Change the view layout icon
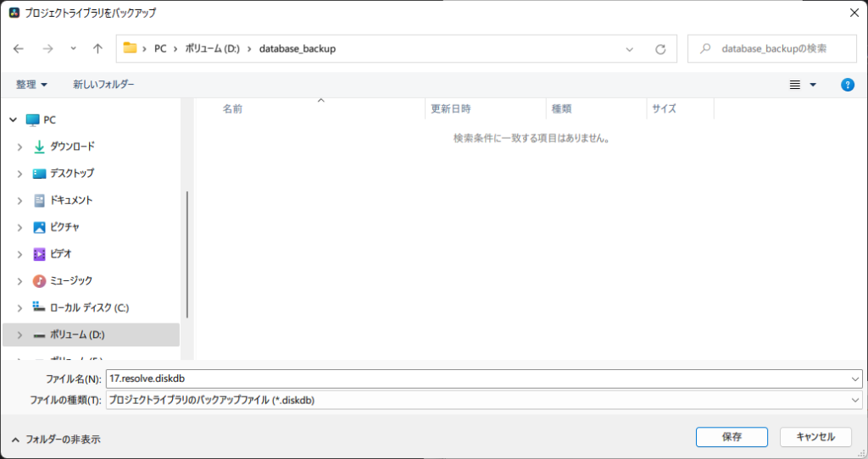Image resolution: width=868 pixels, height=459 pixels. (795, 85)
